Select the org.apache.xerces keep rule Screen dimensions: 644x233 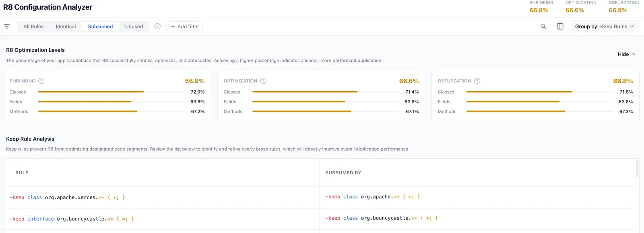click(67, 198)
